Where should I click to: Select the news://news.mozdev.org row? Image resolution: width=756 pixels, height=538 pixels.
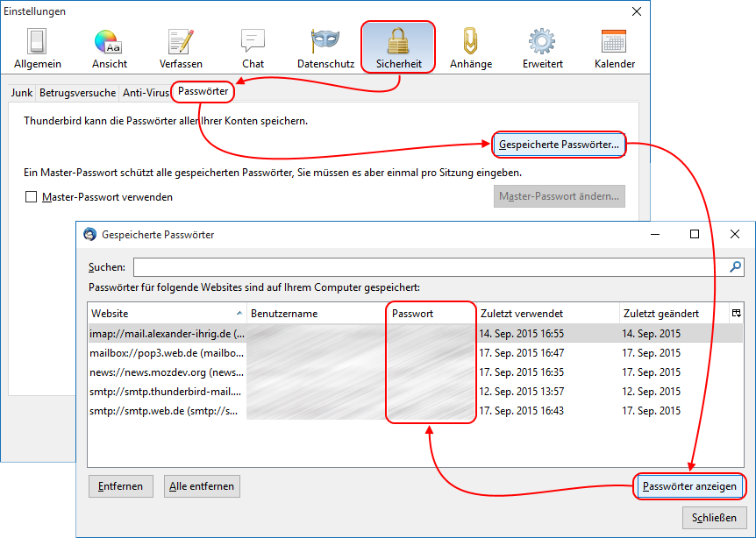[415, 372]
